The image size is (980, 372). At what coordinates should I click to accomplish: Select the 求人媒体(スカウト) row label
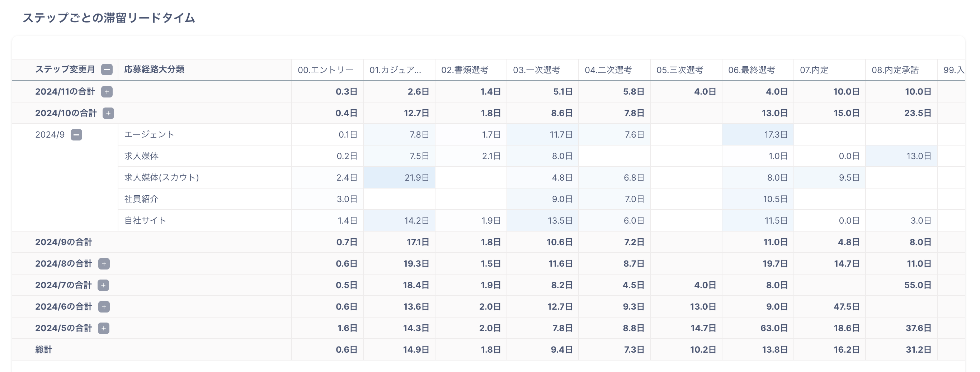tap(161, 177)
